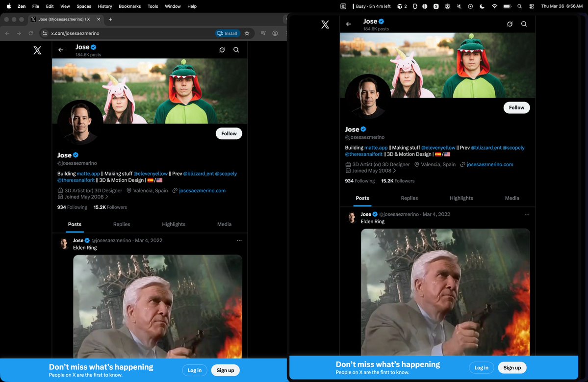
Task: Open new tab with plus button
Action: click(x=110, y=19)
